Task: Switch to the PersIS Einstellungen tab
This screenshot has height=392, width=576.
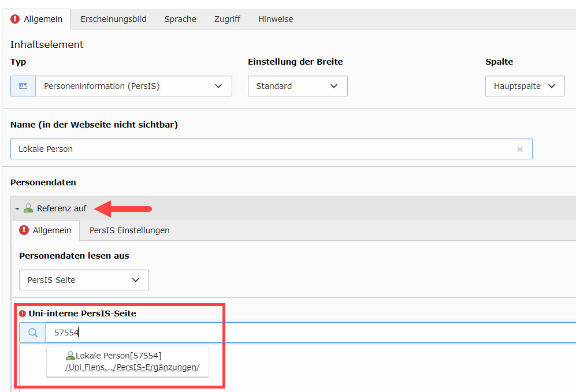Action: pos(129,230)
